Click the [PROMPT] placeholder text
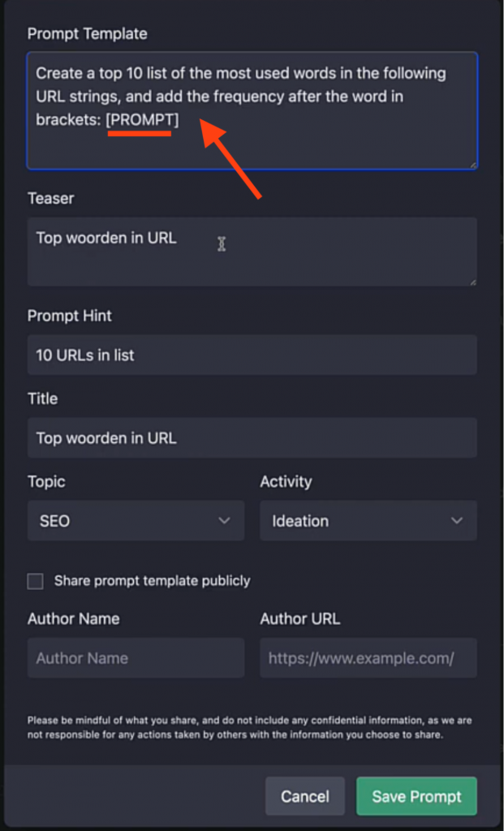The image size is (504, 831). point(143,121)
